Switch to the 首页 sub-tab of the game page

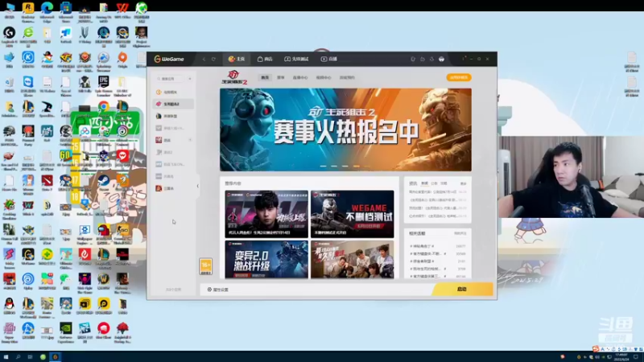pos(265,77)
